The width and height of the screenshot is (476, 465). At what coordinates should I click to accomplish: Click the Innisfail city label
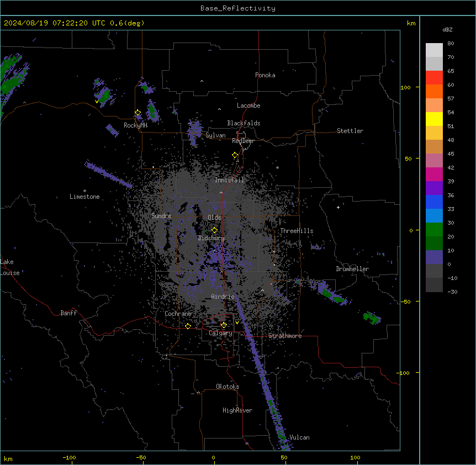click(x=229, y=180)
